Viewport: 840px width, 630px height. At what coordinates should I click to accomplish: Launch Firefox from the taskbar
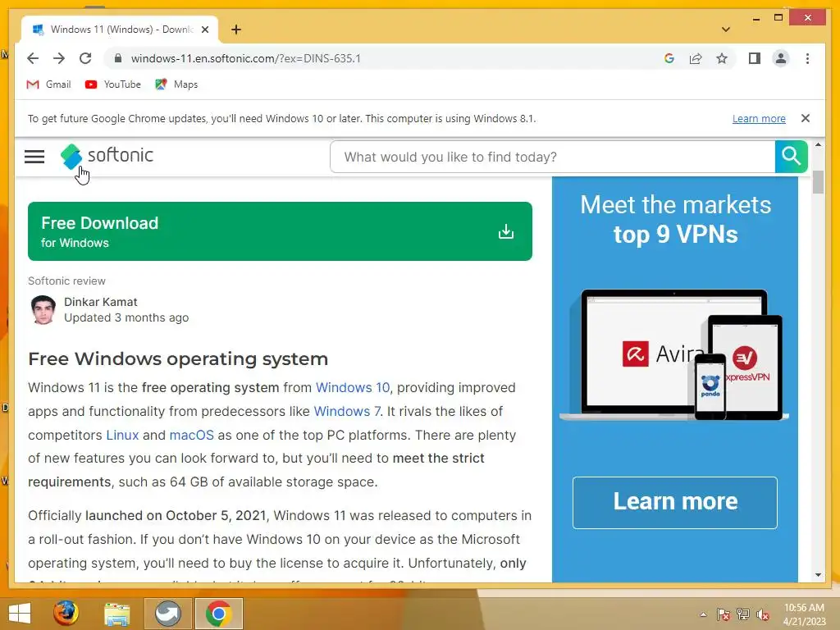click(66, 613)
